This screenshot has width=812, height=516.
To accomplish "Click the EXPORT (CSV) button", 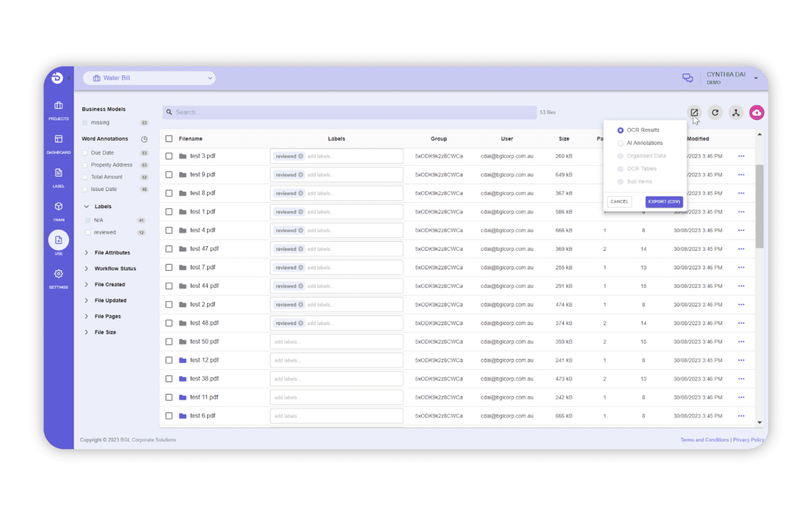I will click(664, 201).
